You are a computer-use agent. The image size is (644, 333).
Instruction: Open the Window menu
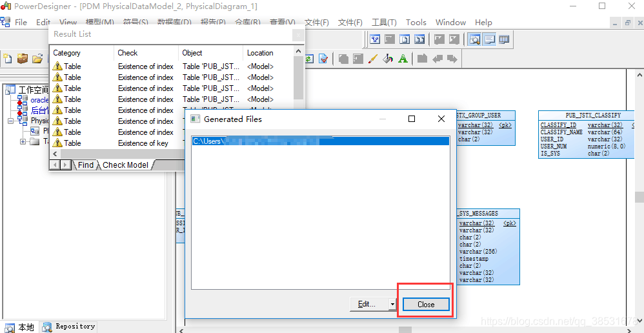[450, 22]
